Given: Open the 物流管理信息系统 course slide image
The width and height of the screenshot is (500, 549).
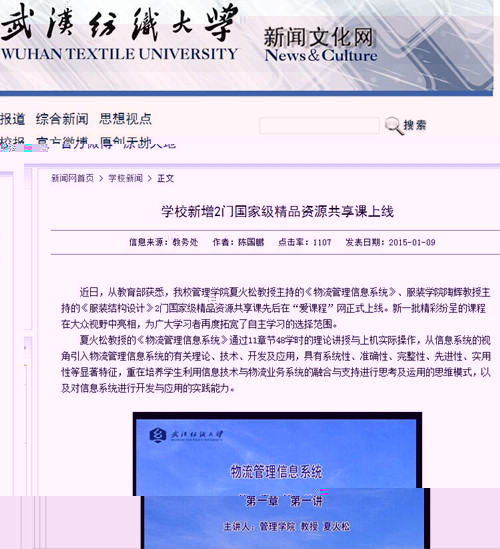Looking at the screenshot, I should (277, 480).
